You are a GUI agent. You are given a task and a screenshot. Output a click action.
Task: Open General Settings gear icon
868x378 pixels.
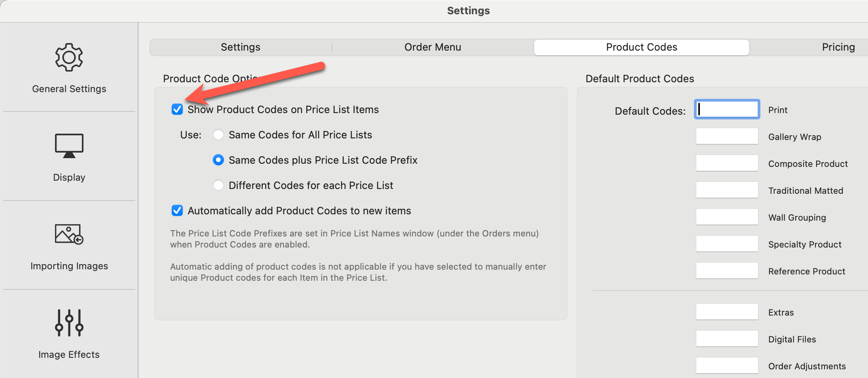coord(69,58)
